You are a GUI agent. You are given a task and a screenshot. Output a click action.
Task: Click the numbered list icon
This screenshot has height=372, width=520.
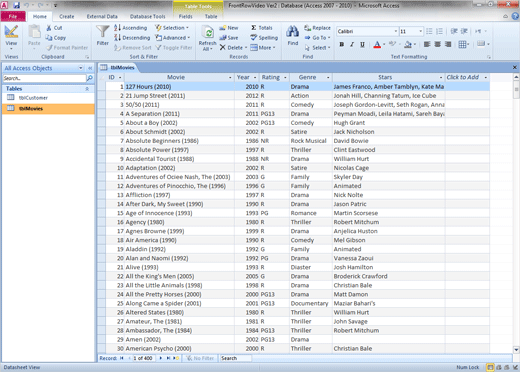(440, 31)
